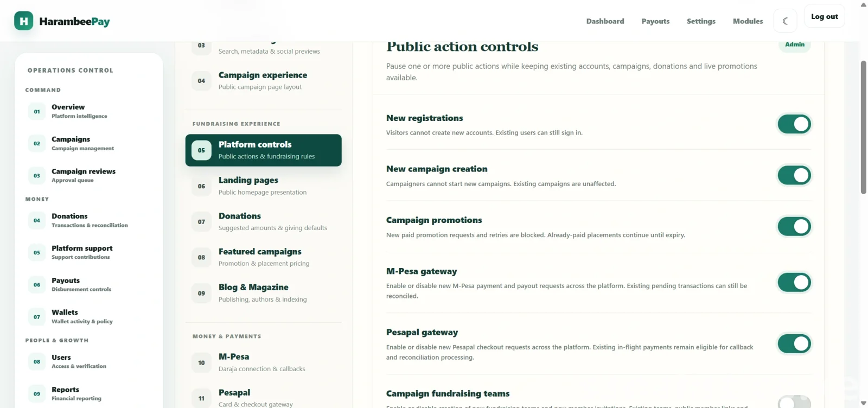Click the 06 Payouts badge icon
Viewport: 868px width, 408px height.
click(x=37, y=284)
